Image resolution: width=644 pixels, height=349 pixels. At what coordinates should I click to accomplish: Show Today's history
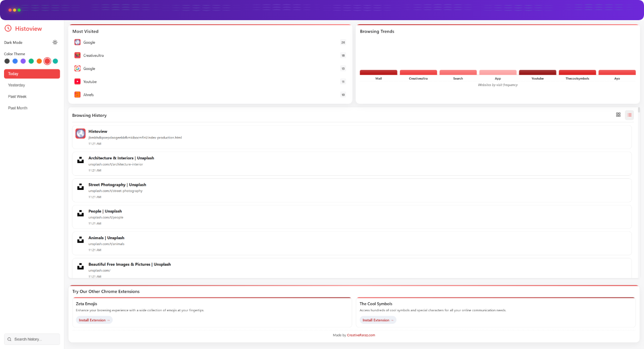coord(32,74)
